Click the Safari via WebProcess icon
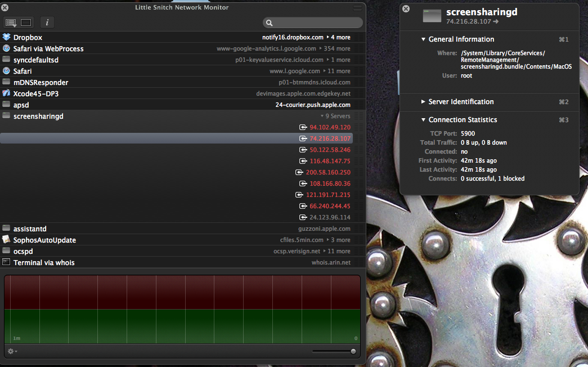The height and width of the screenshot is (367, 588). tap(6, 48)
